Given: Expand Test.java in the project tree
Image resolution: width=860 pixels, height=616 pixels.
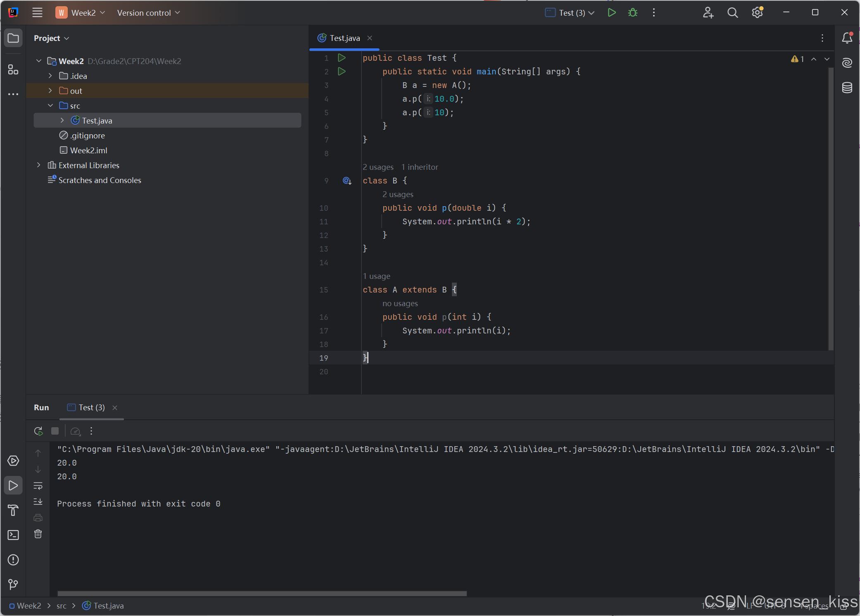Looking at the screenshot, I should click(x=62, y=121).
